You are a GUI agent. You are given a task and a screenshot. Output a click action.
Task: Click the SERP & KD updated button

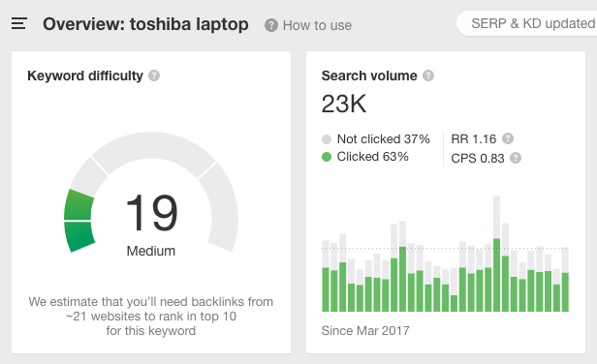[x=527, y=23]
